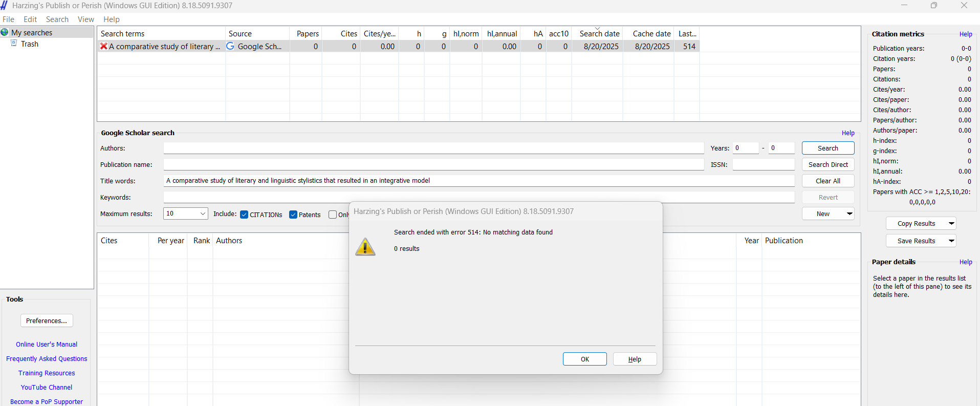Open the Online User's Manual link
Viewport: 980px width, 406px height.
[x=47, y=344]
